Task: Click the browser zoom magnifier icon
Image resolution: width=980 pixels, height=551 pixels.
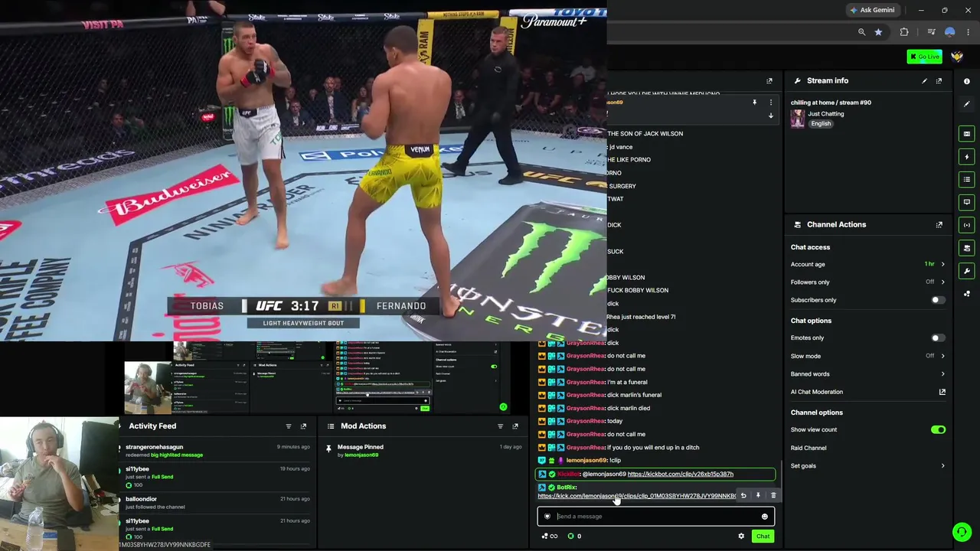Action: point(862,32)
